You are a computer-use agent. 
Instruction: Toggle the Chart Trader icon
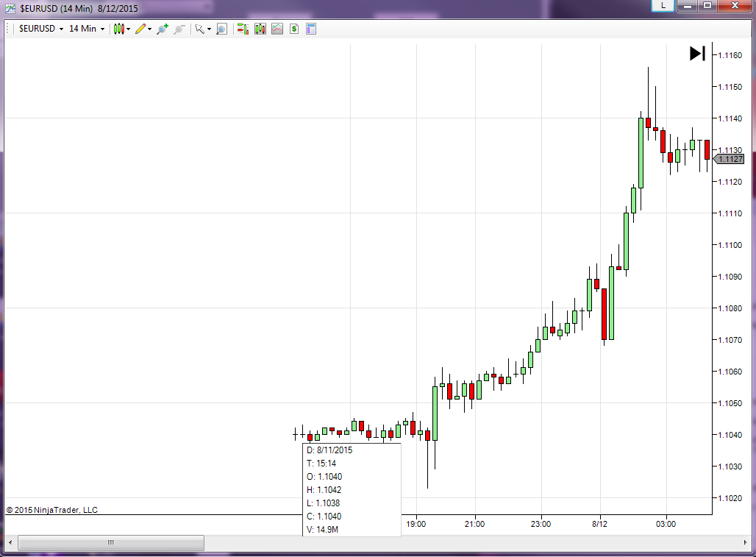(x=243, y=29)
